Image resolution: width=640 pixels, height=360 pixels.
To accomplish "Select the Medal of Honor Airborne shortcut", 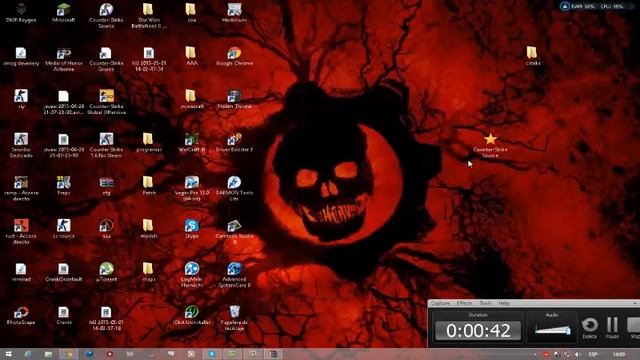I will (64, 59).
